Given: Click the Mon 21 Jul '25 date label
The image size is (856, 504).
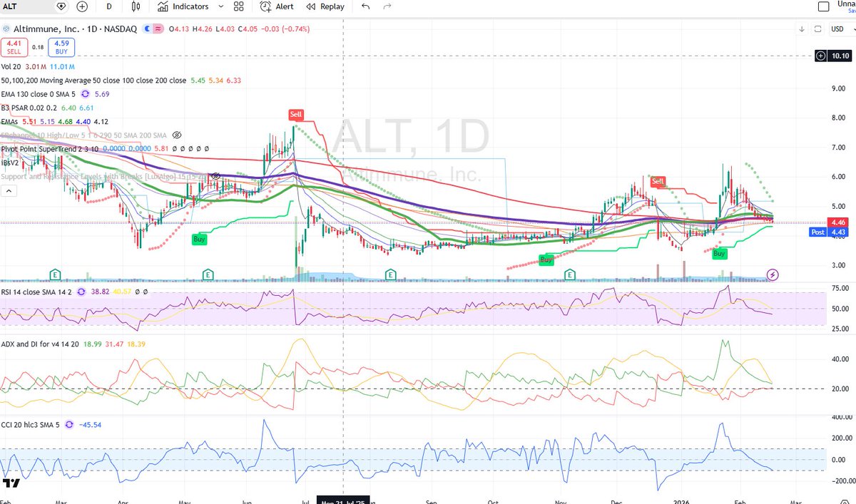Looking at the screenshot, I should 344,499.
